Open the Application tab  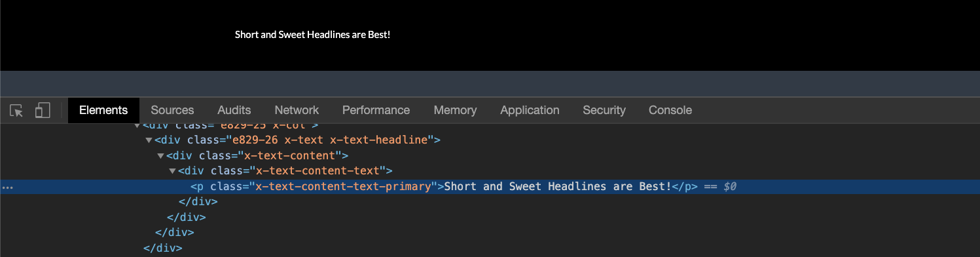click(530, 110)
